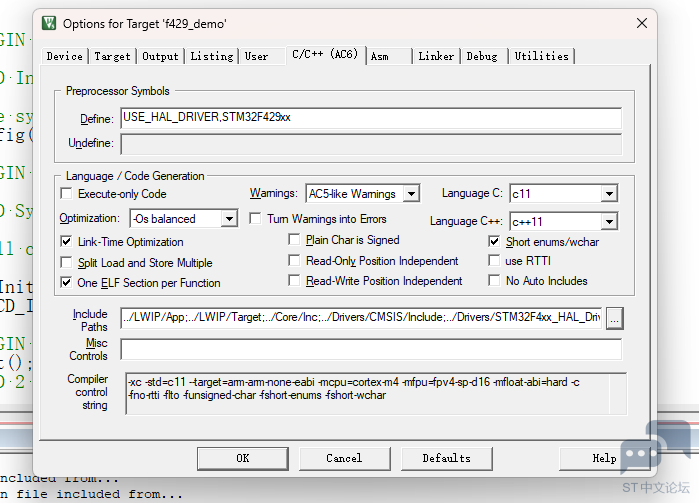
Task: Open the Optimization level dropdown
Action: pos(229,219)
